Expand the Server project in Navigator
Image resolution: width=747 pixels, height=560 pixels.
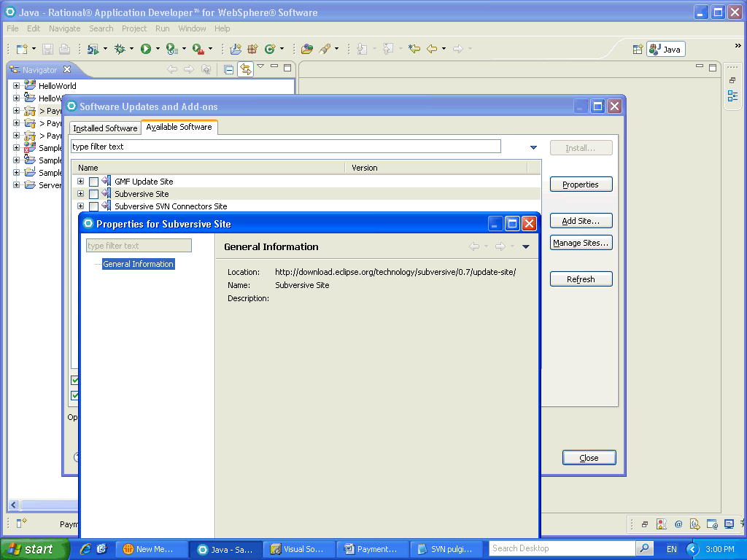point(16,184)
